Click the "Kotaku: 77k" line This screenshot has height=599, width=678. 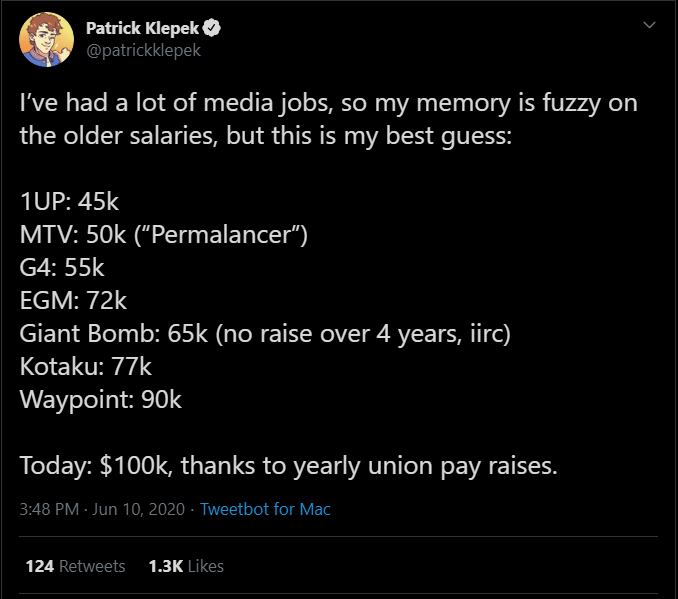[85, 366]
